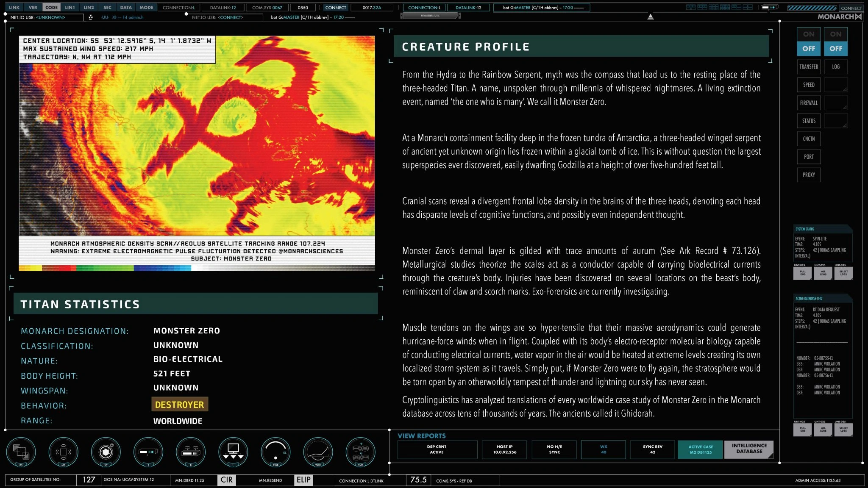Click the VIEW REPORTS link
868x488 pixels.
pyautogui.click(x=421, y=435)
